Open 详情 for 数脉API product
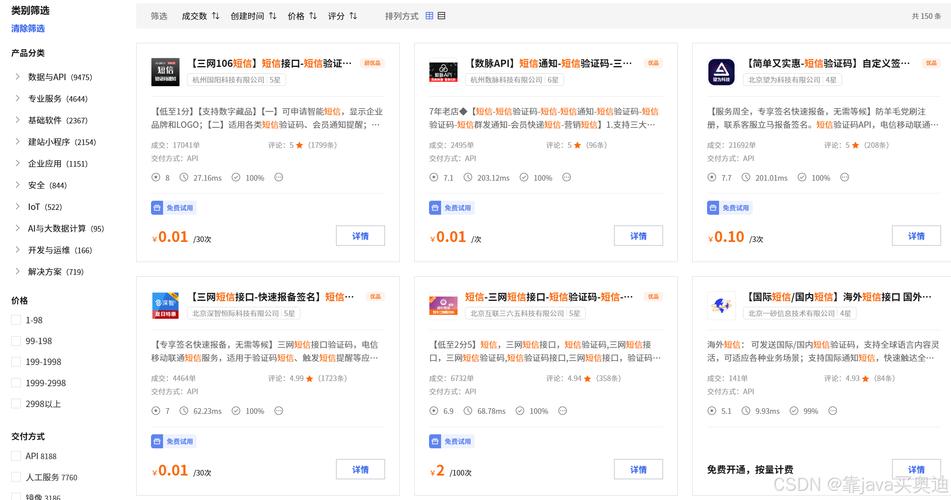 point(638,236)
